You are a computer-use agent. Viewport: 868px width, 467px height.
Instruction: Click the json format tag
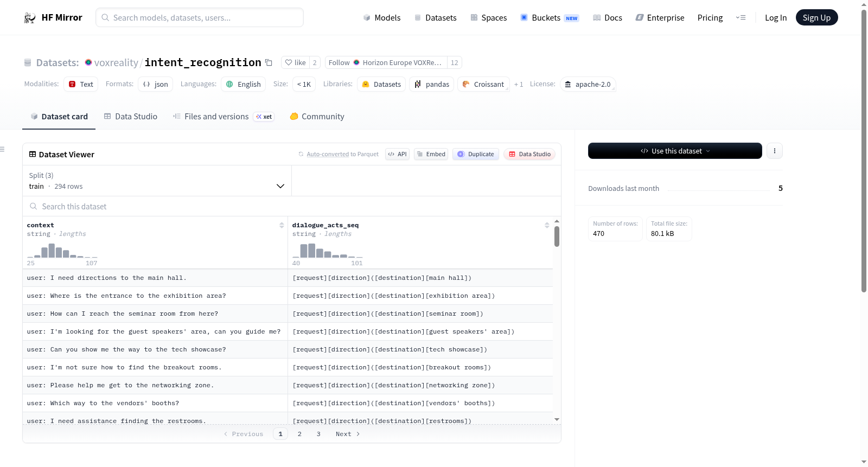[155, 84]
